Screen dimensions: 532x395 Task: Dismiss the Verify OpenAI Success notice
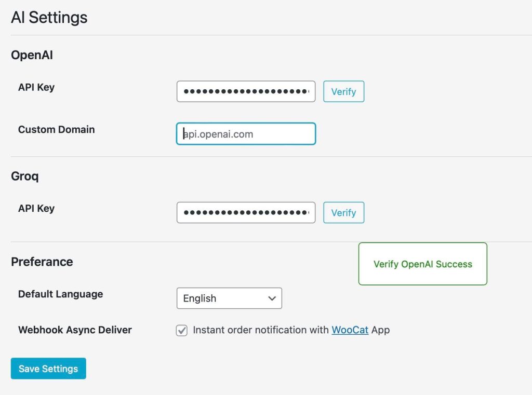click(422, 264)
